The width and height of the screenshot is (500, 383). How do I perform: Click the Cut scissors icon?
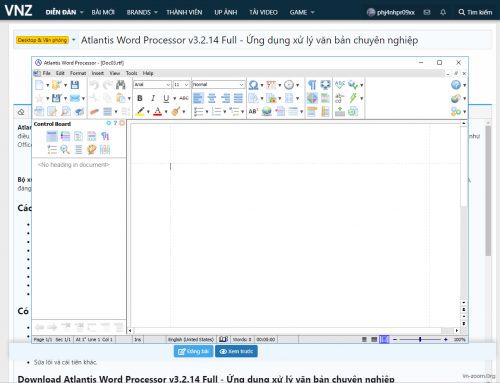tap(94, 98)
